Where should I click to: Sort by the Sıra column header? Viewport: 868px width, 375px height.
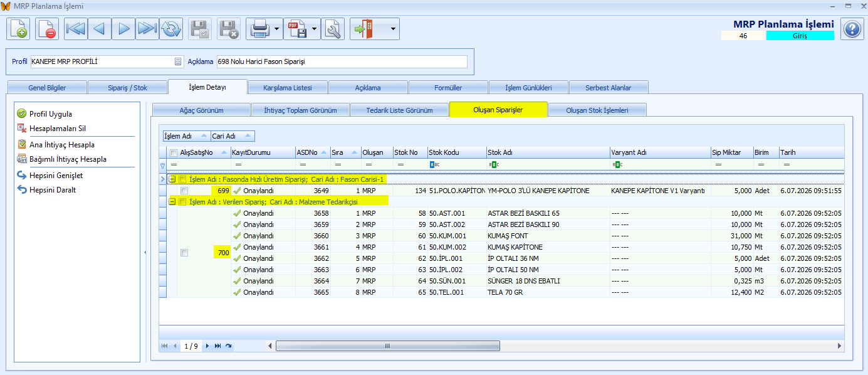(345, 152)
